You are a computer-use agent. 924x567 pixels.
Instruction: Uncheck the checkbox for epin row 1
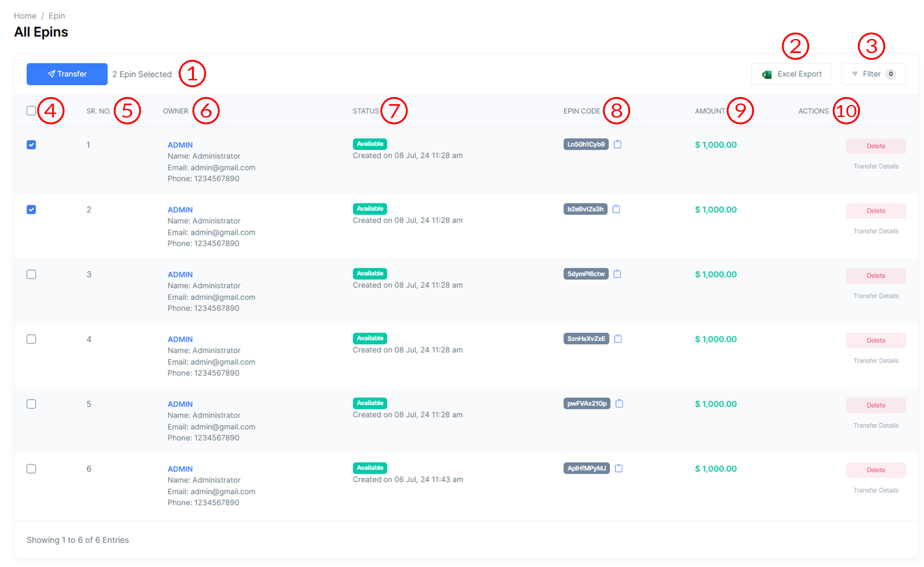pyautogui.click(x=31, y=145)
